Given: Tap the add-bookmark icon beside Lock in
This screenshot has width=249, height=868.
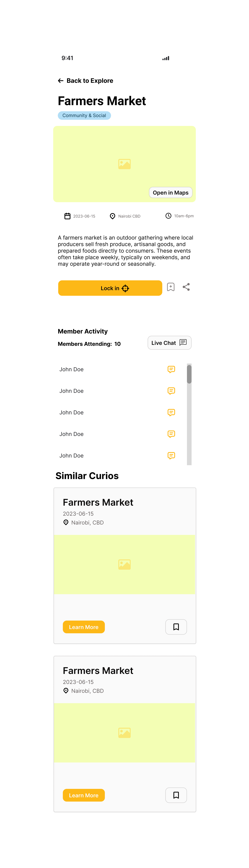Looking at the screenshot, I should 171,287.
